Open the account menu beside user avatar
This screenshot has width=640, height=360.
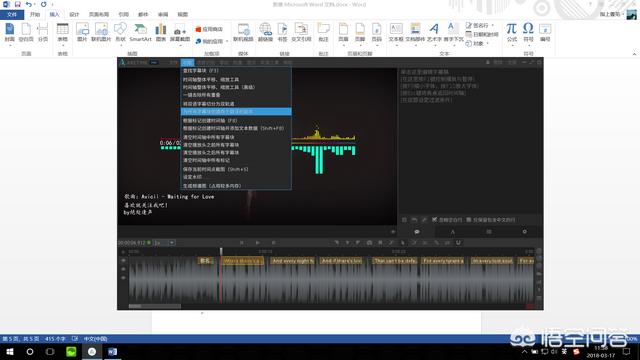point(611,14)
